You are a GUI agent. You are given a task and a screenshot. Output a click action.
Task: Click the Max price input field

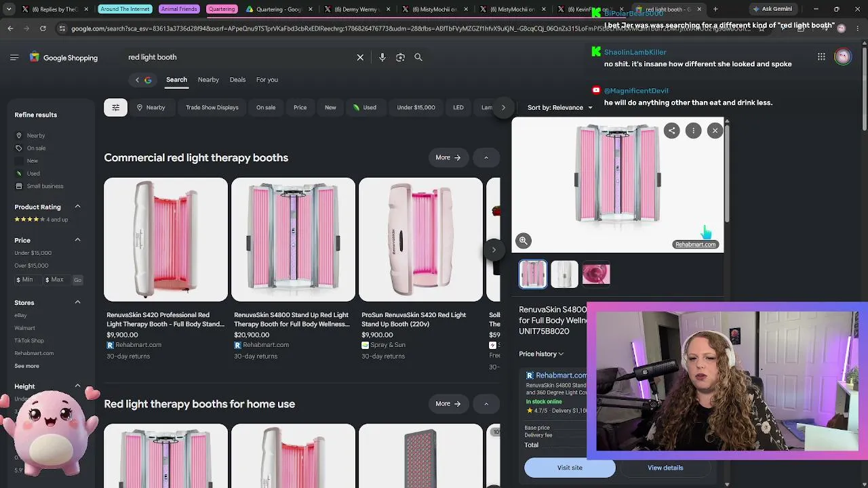pos(57,280)
